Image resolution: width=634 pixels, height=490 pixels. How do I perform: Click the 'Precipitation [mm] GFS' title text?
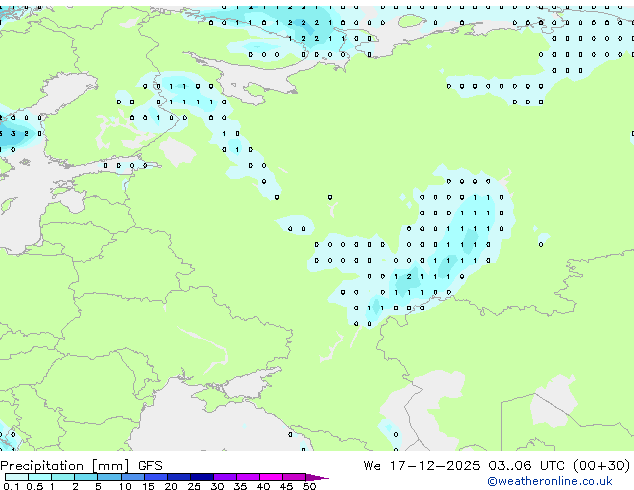click(x=81, y=466)
